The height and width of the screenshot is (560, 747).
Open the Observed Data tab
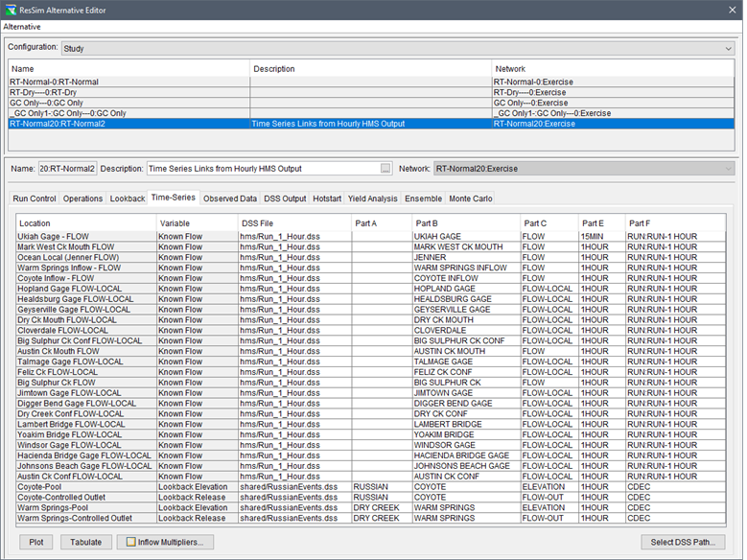pos(230,198)
